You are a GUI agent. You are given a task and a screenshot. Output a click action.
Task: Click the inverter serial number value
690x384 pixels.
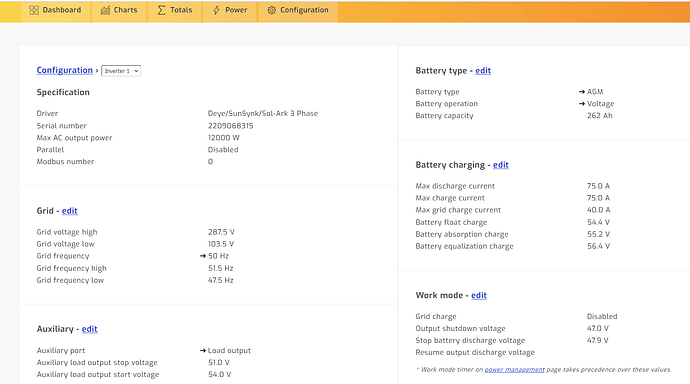coord(231,126)
